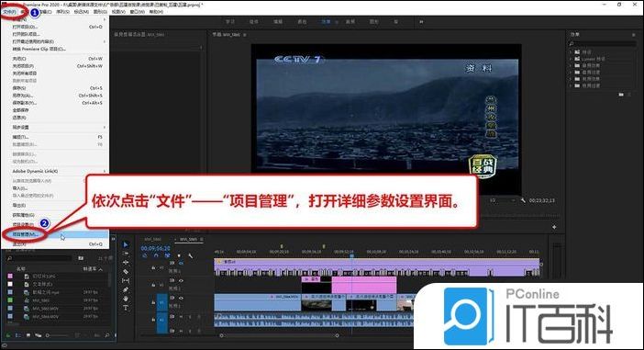
Task: Click the timeline playhead marker
Action: point(351,255)
